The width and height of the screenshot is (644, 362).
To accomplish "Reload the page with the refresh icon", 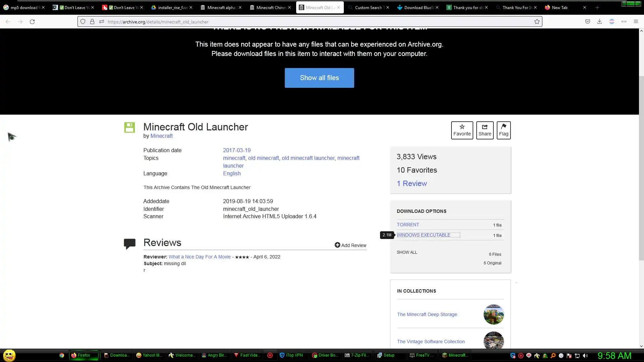I will pos(32,22).
